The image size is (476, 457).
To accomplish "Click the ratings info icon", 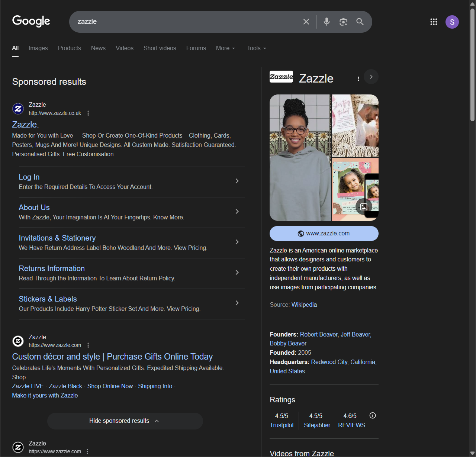I will click(x=373, y=415).
